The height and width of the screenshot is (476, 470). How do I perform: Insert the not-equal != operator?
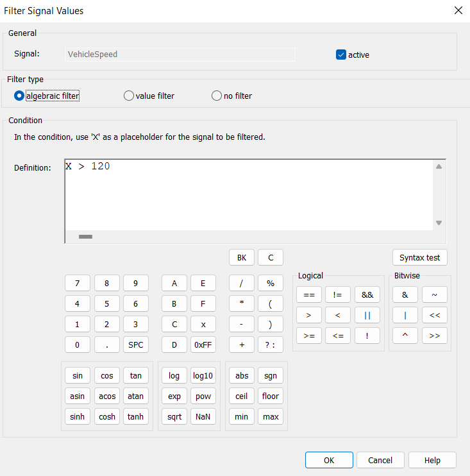(x=338, y=294)
